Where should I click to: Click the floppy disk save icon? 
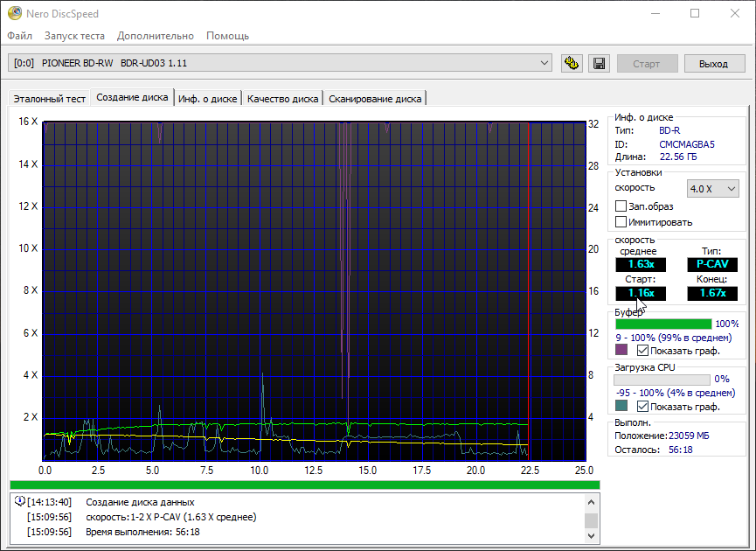(599, 64)
